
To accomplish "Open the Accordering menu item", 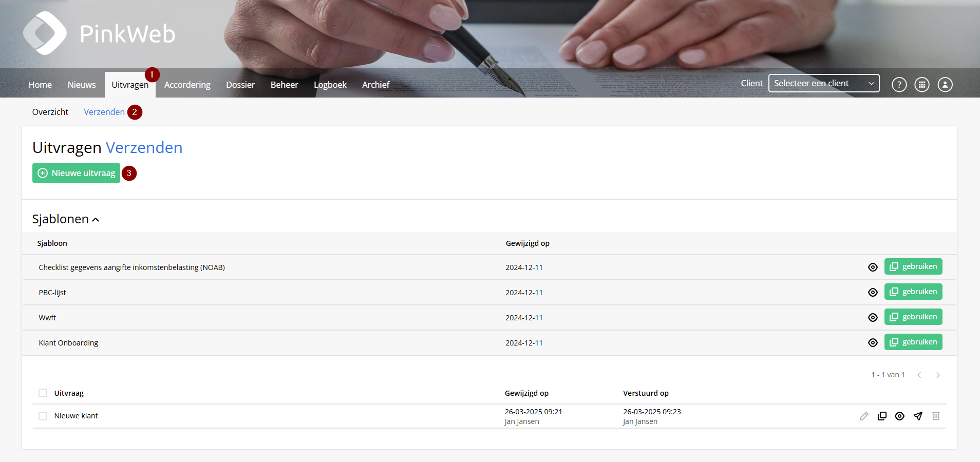I will (x=187, y=85).
